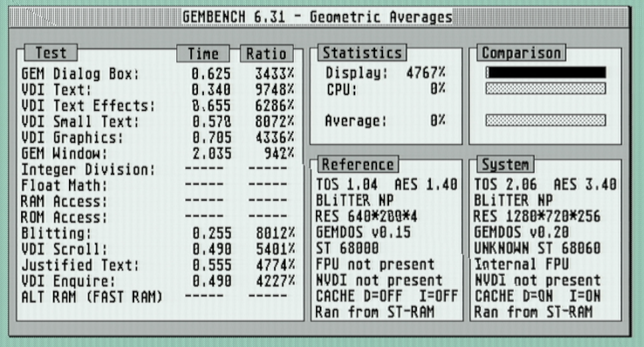Click the Comparison panel label

(x=521, y=53)
